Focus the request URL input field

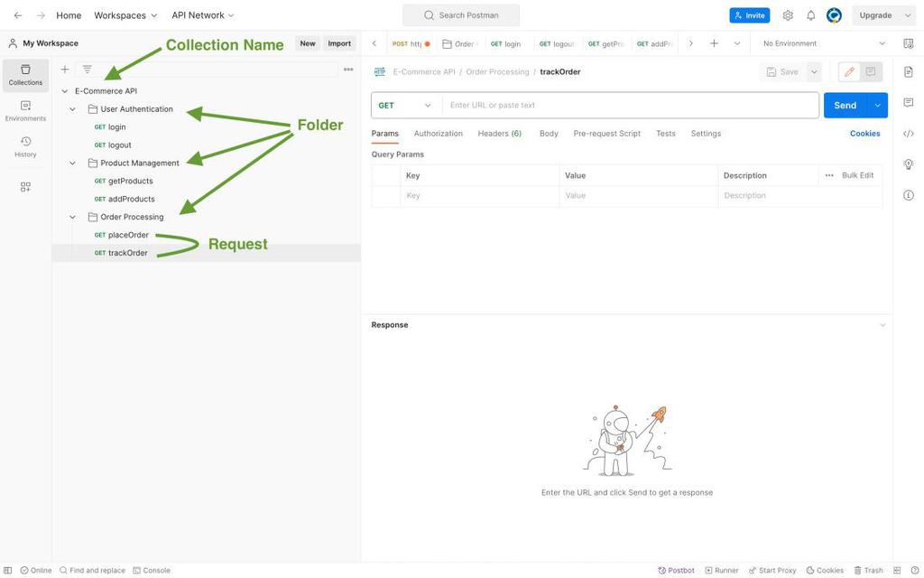tap(630, 106)
